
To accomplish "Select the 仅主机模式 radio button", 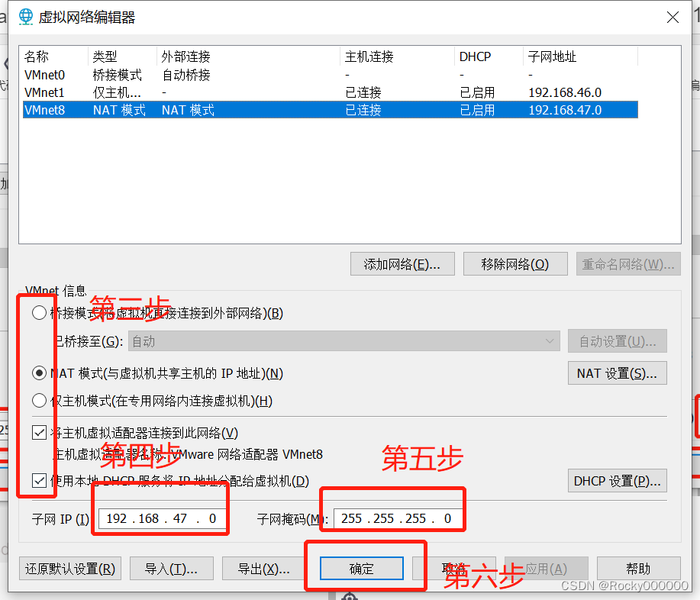I will pos(39,401).
